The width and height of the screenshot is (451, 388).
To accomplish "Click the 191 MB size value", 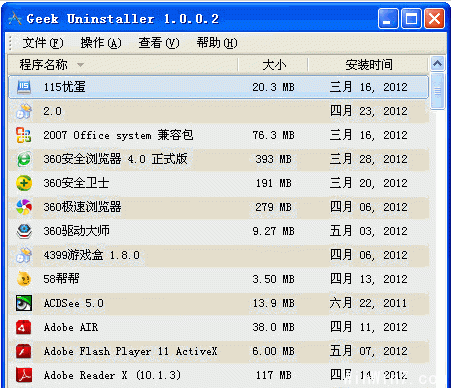I will click(273, 183).
